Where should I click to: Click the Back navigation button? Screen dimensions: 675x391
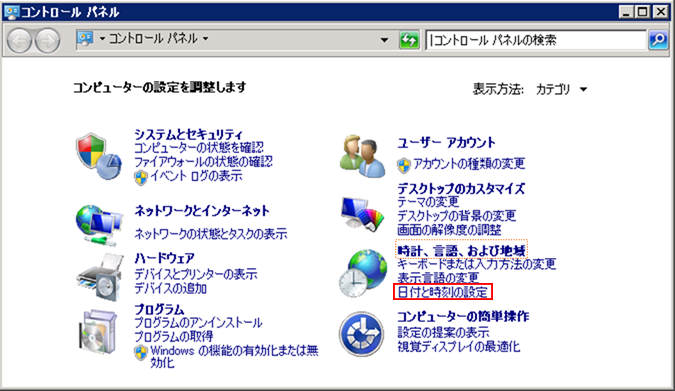20,40
